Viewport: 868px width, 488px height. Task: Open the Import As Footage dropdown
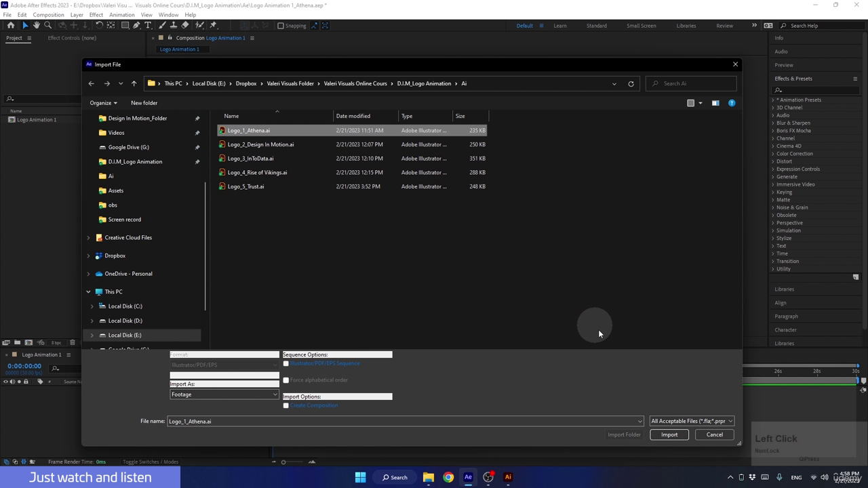(x=224, y=394)
